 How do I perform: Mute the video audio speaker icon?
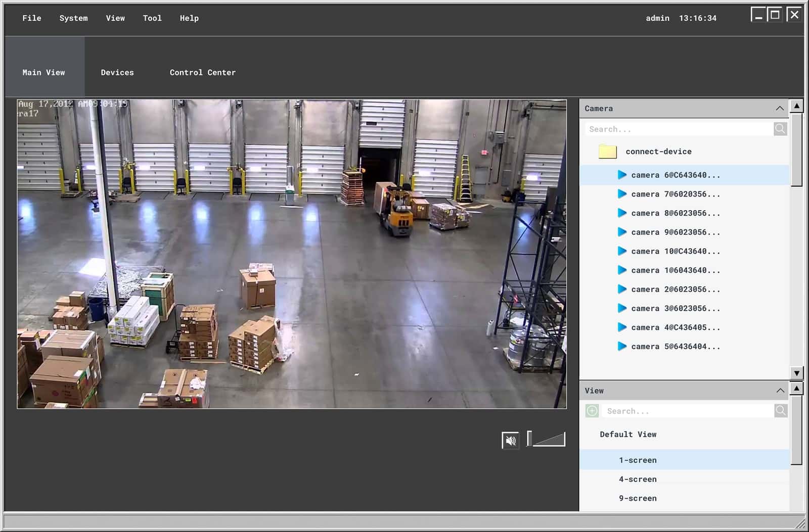511,440
